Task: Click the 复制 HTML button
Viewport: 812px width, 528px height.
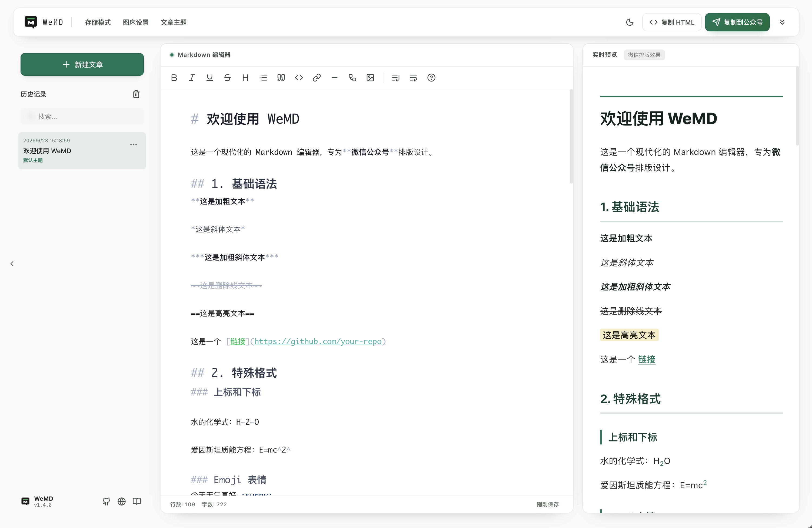Action: coord(672,22)
